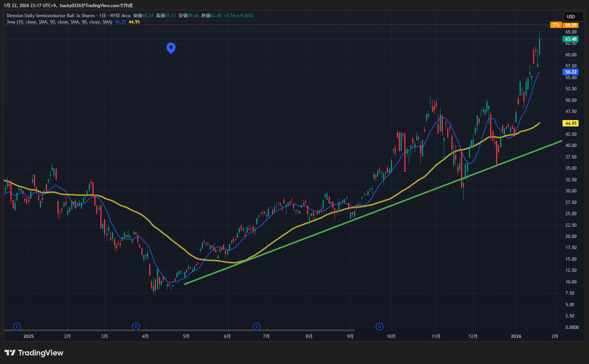Click the orange 66.59 pre-market price label

[571, 25]
